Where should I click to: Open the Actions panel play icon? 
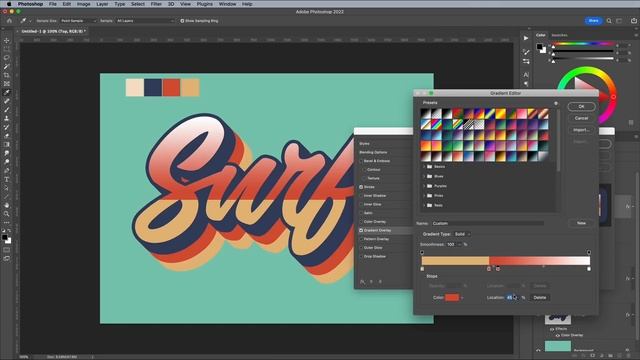pos(526,38)
